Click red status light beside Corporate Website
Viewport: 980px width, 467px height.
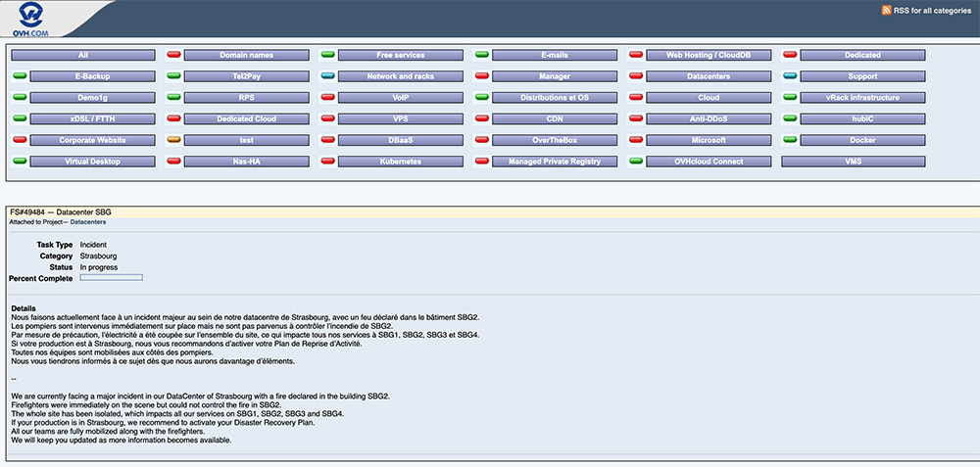tap(20, 140)
